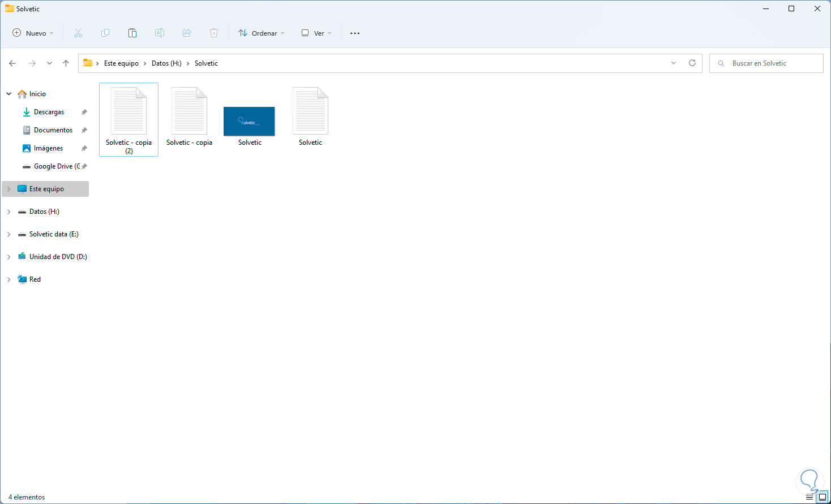Click the Buscar en Solvetic search field
Viewport: 831px width, 504px height.
point(766,63)
